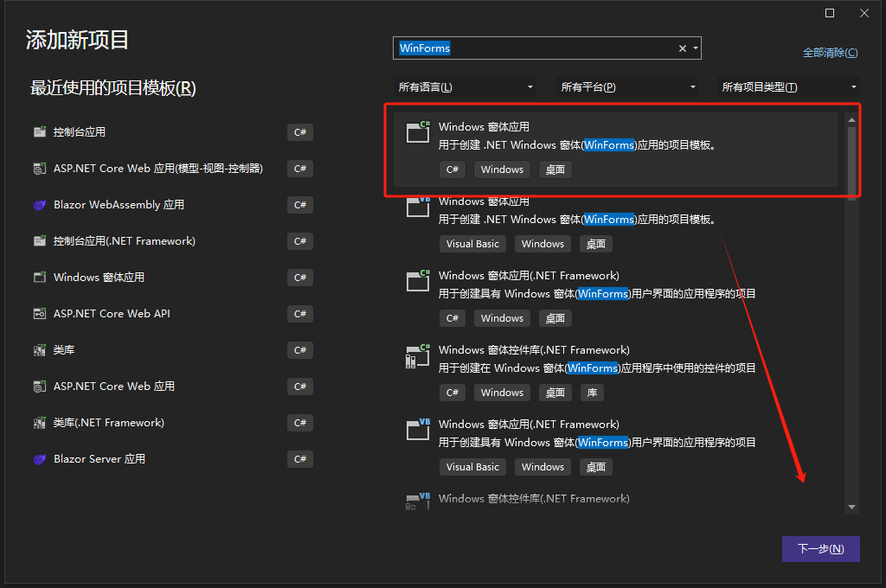
Task: Select Windows 窗体应用(.NET Framework) Visual Basic title
Action: [529, 425]
